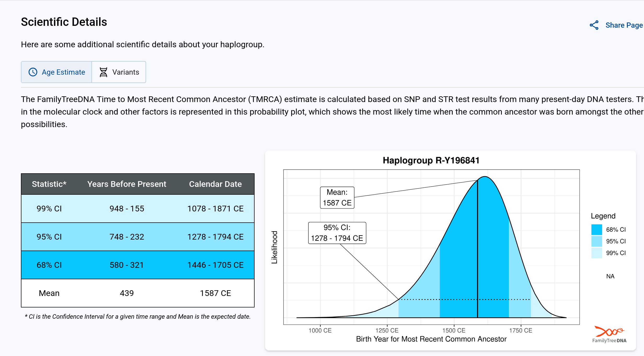Click the Calendar Date column header
Image resolution: width=644 pixels, height=356 pixels.
click(215, 184)
